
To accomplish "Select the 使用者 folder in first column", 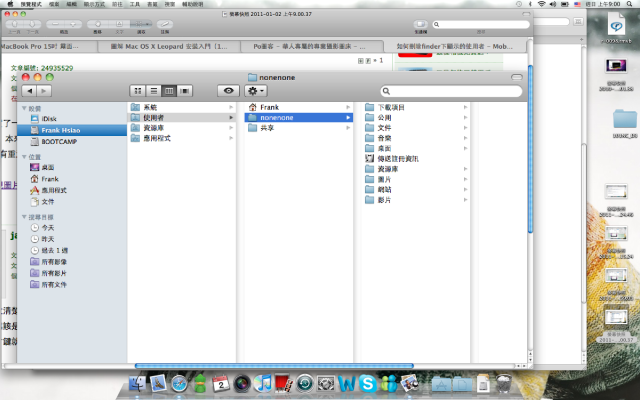I will coord(182,118).
